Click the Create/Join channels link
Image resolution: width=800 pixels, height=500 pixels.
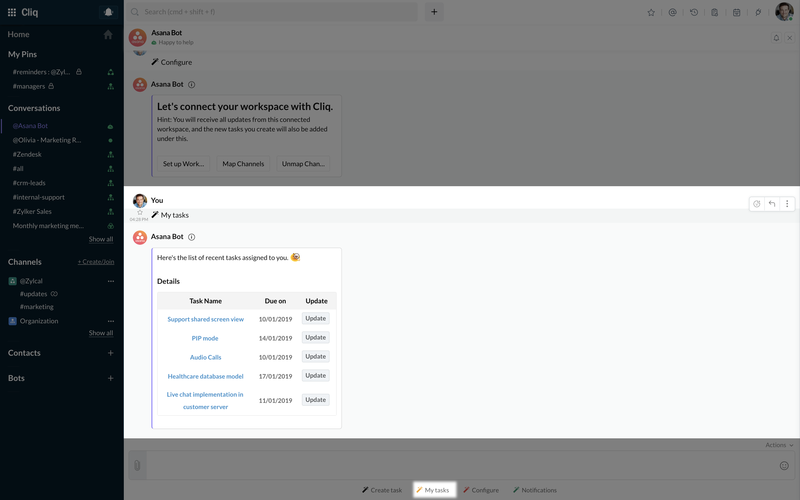[96, 262]
